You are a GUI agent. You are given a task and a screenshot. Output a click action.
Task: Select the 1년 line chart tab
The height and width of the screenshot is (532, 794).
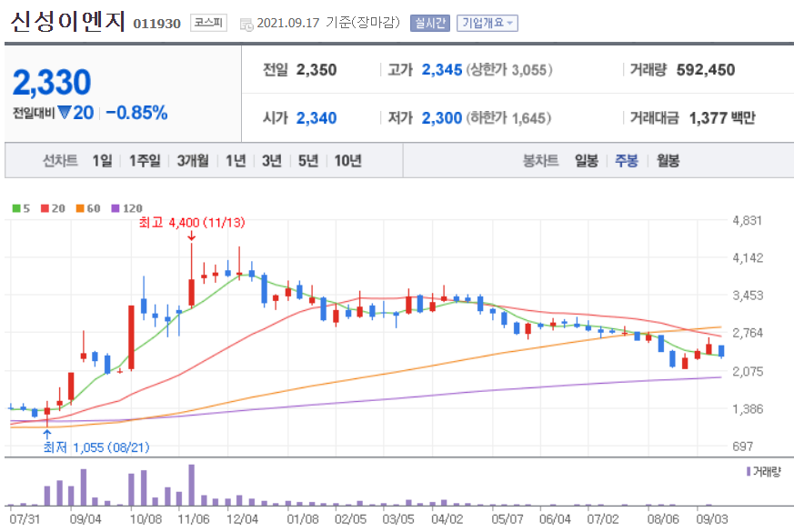click(236, 160)
